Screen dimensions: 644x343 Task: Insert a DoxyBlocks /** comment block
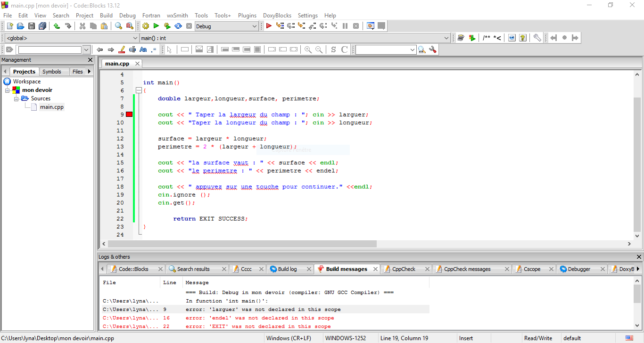pos(487,38)
